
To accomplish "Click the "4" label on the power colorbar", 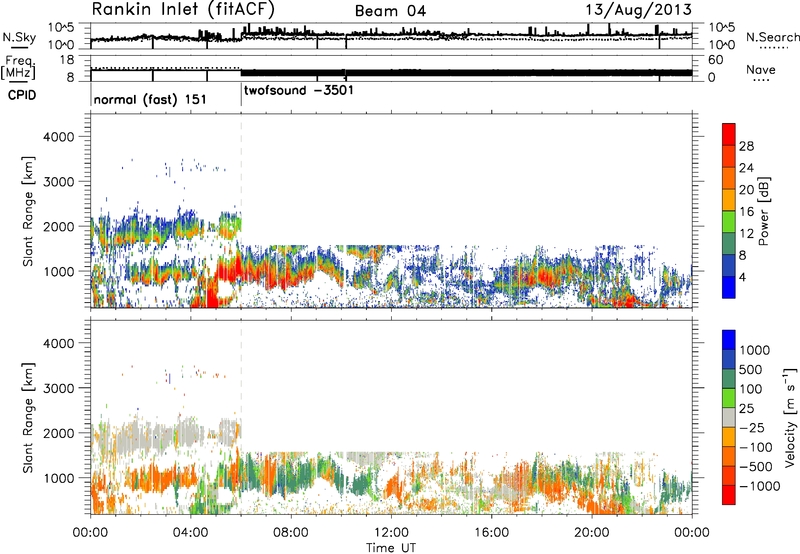I will (743, 277).
